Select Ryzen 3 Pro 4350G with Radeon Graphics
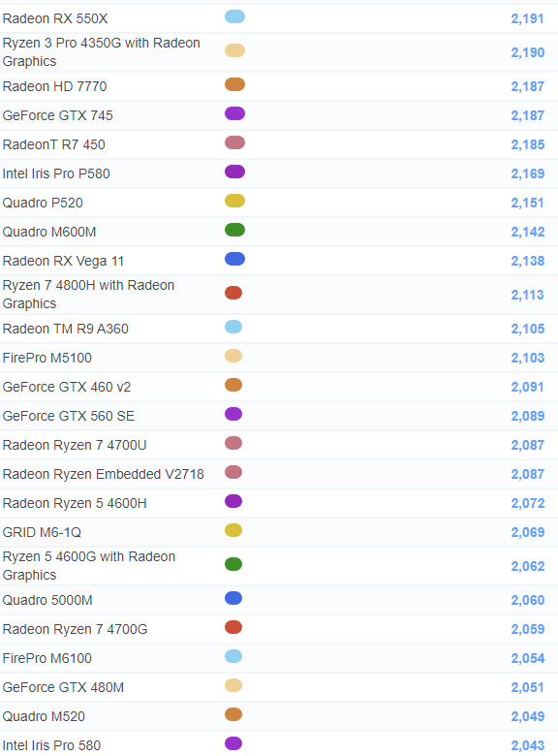This screenshot has width=558, height=756. [x=101, y=52]
